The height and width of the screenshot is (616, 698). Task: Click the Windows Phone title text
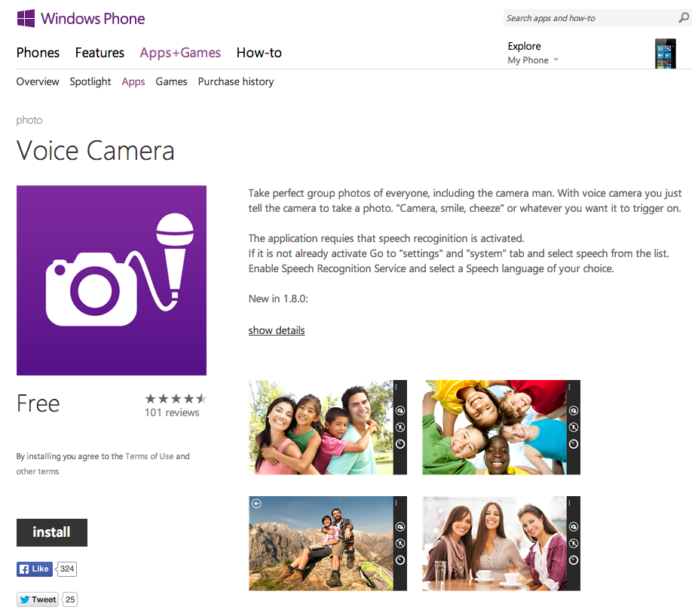93,19
